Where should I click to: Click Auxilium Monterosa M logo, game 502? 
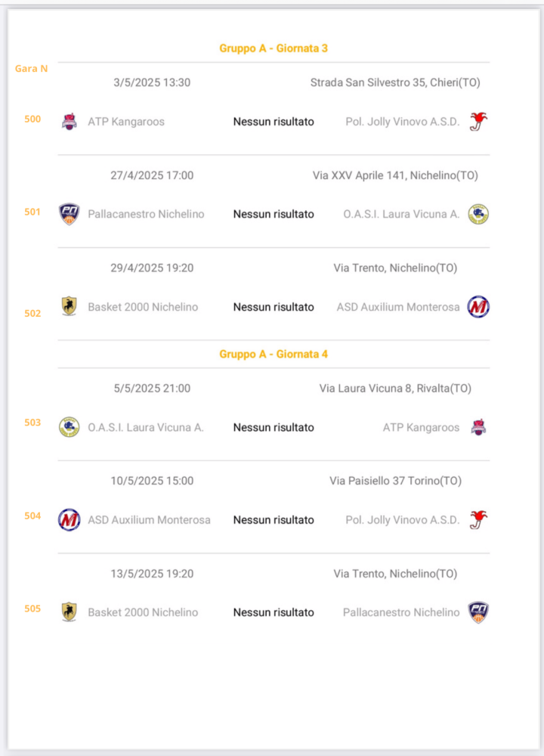point(478,307)
